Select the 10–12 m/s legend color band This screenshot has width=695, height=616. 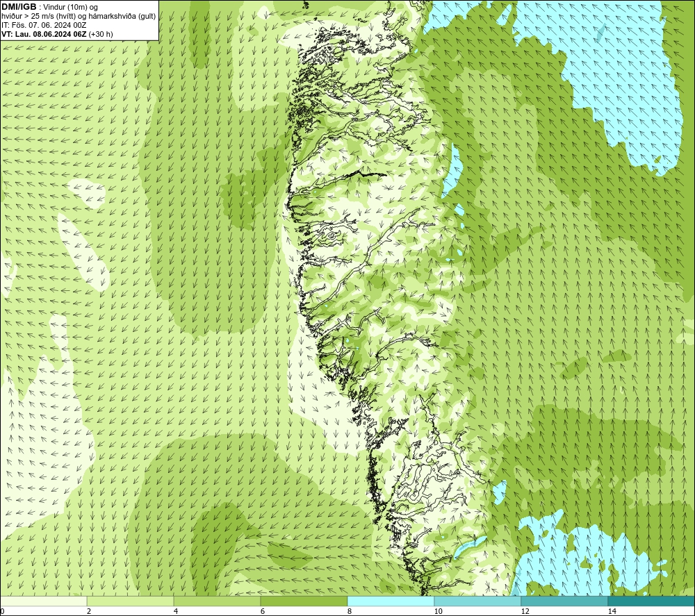478,601
